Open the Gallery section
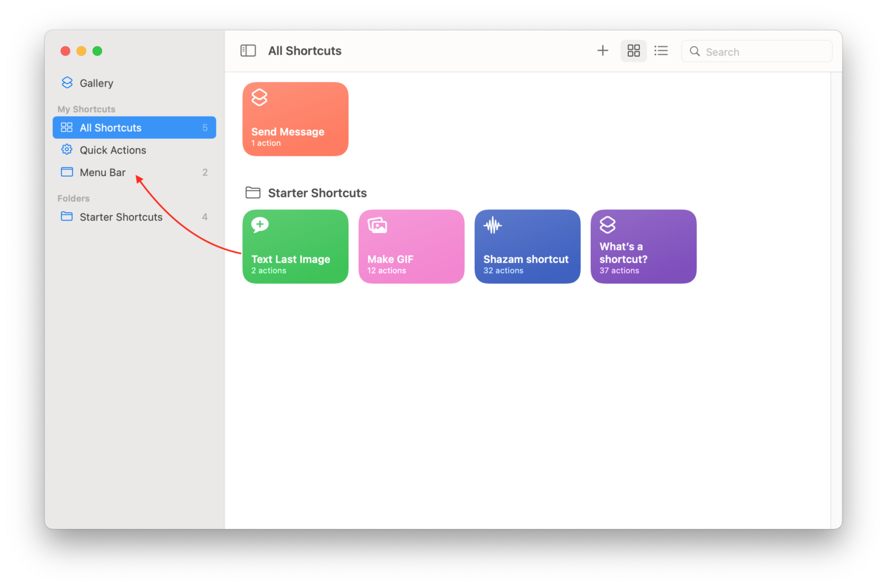Viewport: 887px width, 588px height. point(96,83)
